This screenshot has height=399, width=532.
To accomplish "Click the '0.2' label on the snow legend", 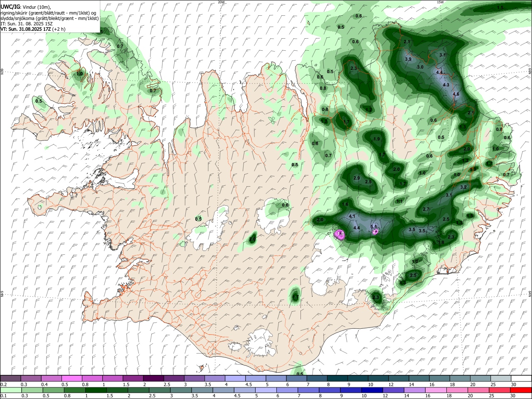I will coord(3,384).
